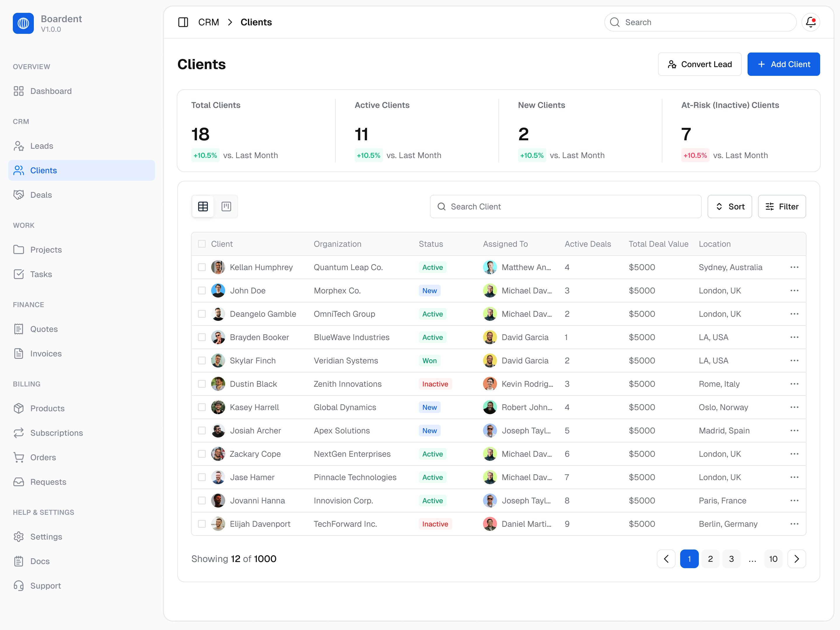Click Kellan Humphrey's avatar
Screen dimensions: 840x630
point(218,267)
